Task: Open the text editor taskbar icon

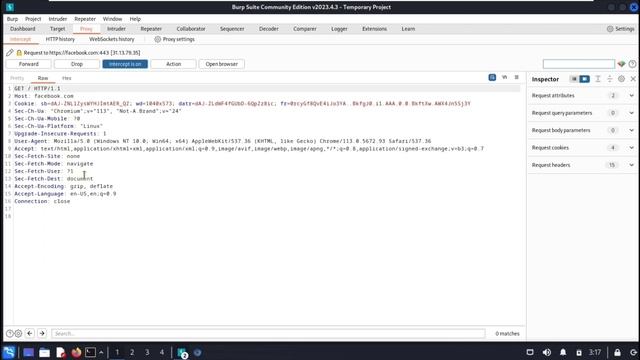Action: [60, 352]
